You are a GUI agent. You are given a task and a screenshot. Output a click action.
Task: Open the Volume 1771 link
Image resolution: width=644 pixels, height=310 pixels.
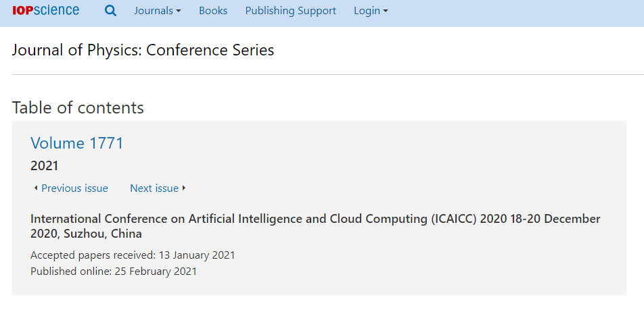click(x=77, y=143)
